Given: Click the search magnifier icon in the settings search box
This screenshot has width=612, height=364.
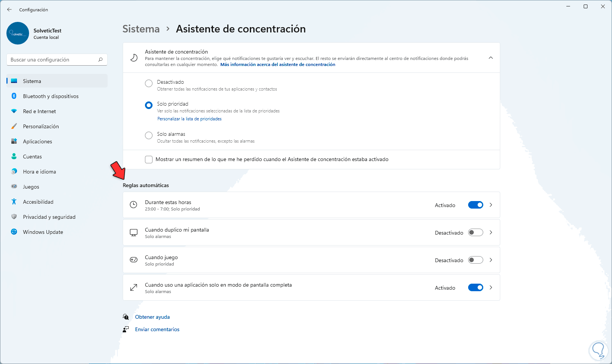Looking at the screenshot, I should click(x=100, y=60).
